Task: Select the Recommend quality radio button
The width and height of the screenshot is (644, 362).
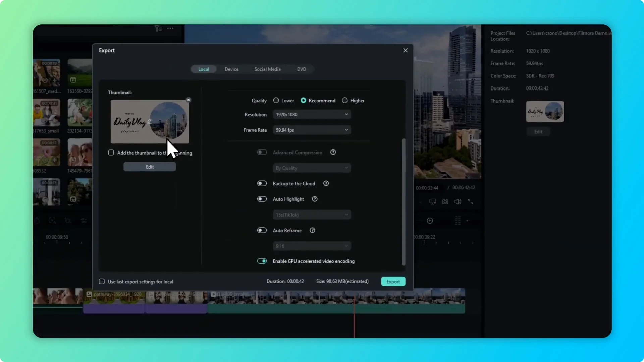Action: click(x=303, y=100)
